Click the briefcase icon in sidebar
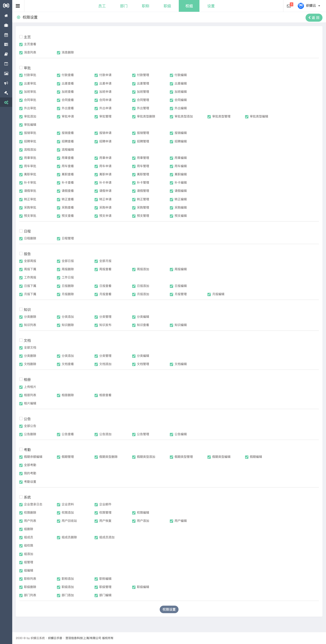The width and height of the screenshot is (326, 644). pos(6,25)
